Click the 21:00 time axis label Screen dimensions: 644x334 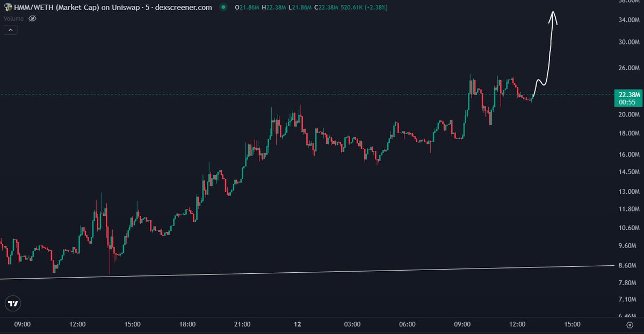coord(242,324)
